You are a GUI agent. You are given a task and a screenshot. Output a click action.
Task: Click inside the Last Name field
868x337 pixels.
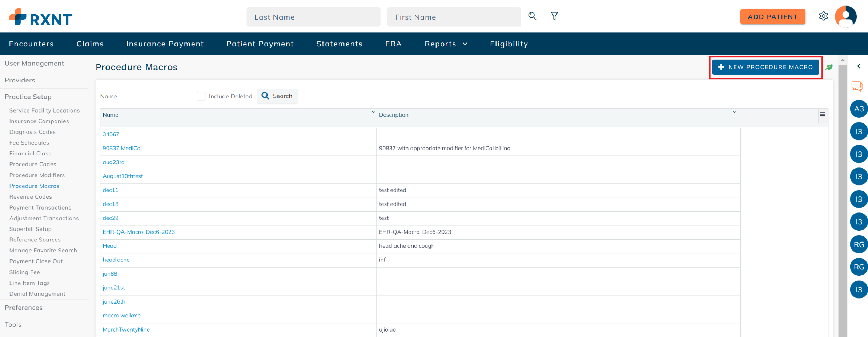click(x=313, y=17)
